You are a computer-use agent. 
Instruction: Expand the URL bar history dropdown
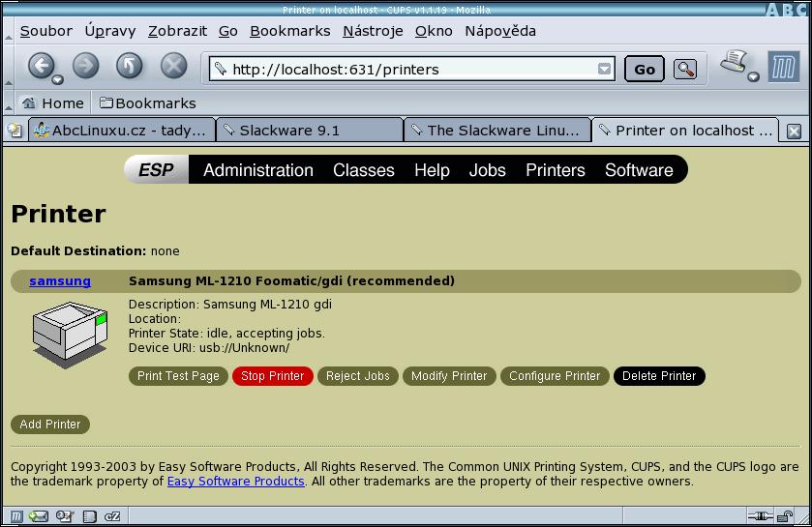tap(604, 69)
